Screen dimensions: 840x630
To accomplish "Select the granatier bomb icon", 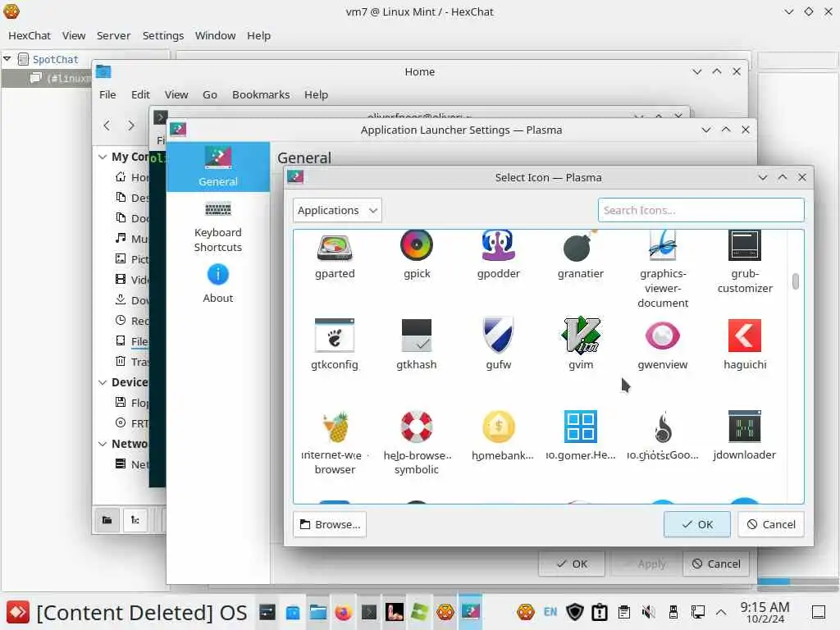I will point(580,246).
